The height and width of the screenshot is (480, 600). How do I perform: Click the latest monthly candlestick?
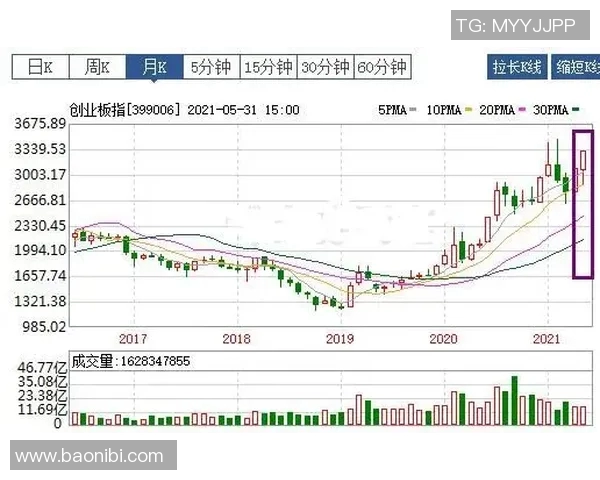[584, 167]
